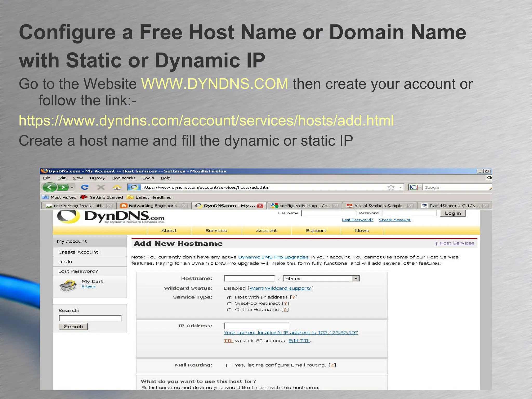Open the Dynamic DNS Pro upgrades link
Screen dimensions: 532x399
point(273,257)
